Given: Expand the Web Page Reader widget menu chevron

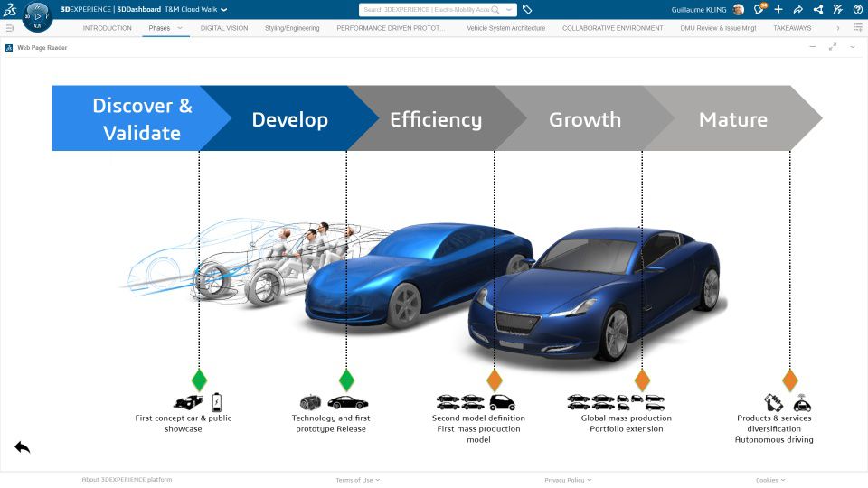Looking at the screenshot, I should (852, 47).
